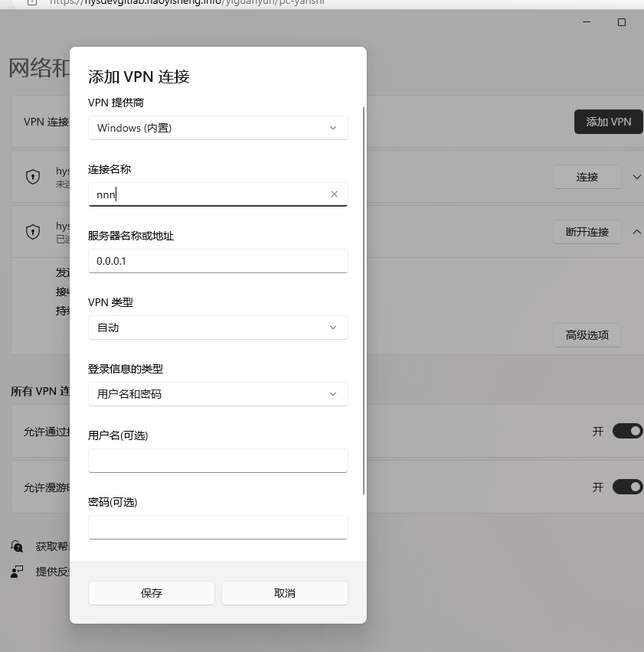644x652 pixels.
Task: Toggle the roaming VPN switch
Action: coord(628,487)
